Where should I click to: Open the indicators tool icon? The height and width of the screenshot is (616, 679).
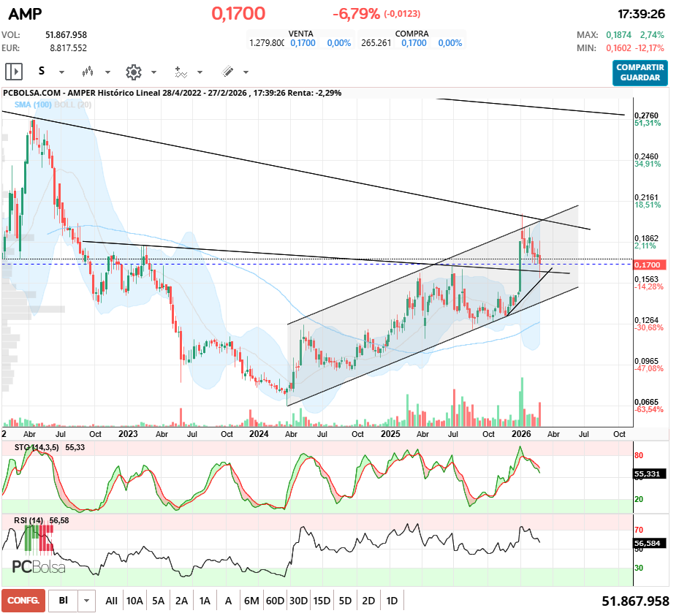(x=181, y=72)
